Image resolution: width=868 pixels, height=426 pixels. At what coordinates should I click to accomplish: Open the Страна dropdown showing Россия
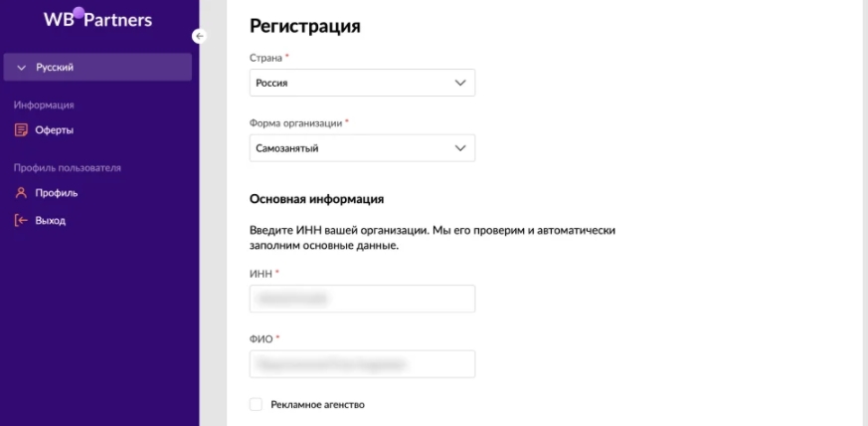[362, 83]
